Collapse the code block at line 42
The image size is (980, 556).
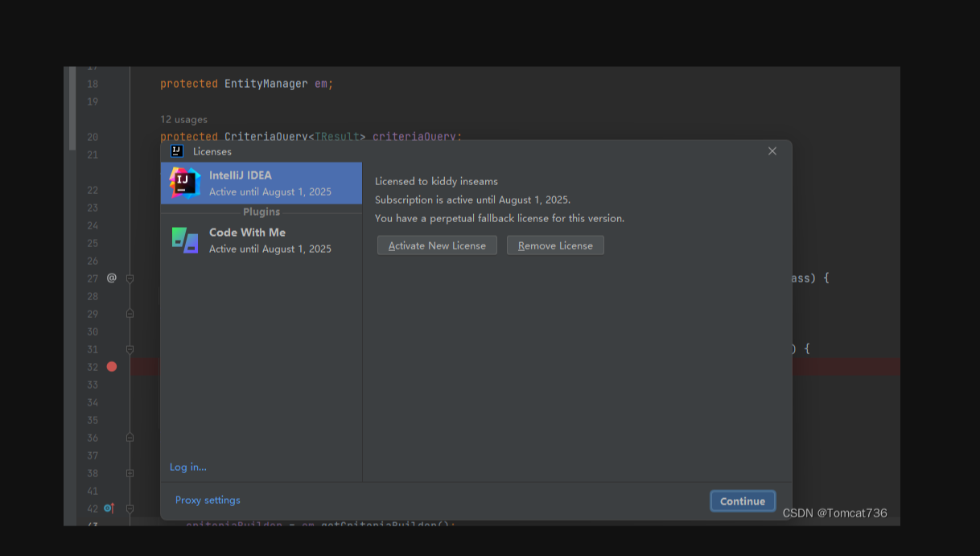[x=130, y=509]
